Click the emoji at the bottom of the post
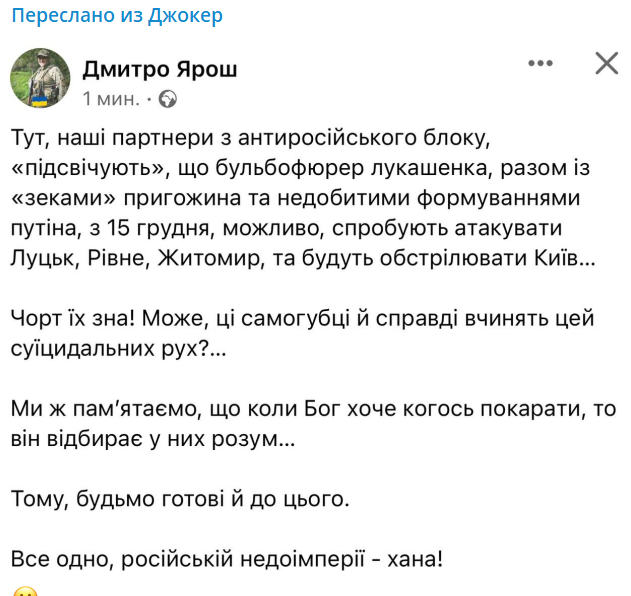This screenshot has width=631, height=596. coord(25,592)
